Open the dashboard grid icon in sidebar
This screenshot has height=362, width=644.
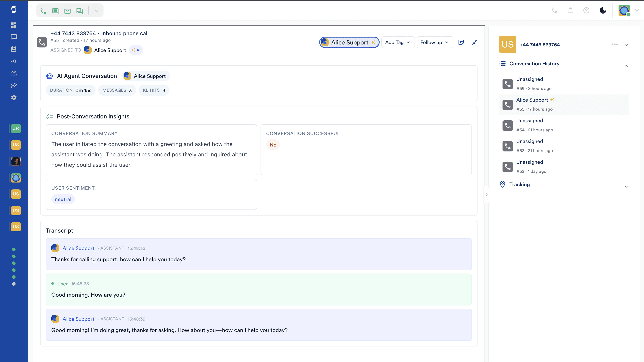14,25
